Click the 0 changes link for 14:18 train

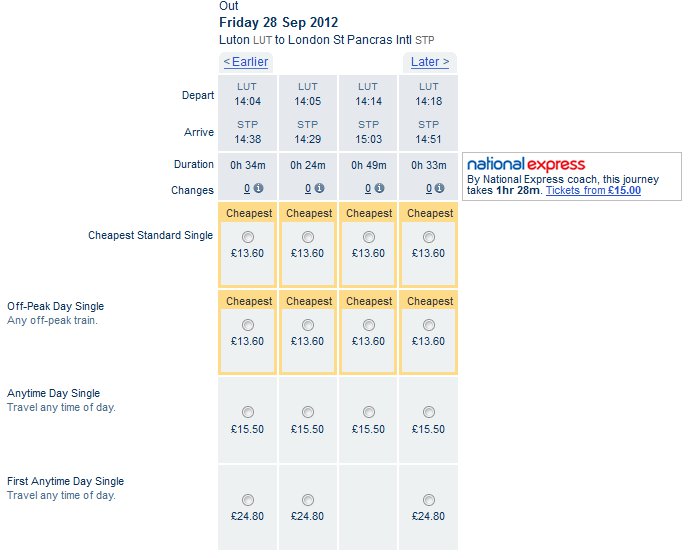428,189
